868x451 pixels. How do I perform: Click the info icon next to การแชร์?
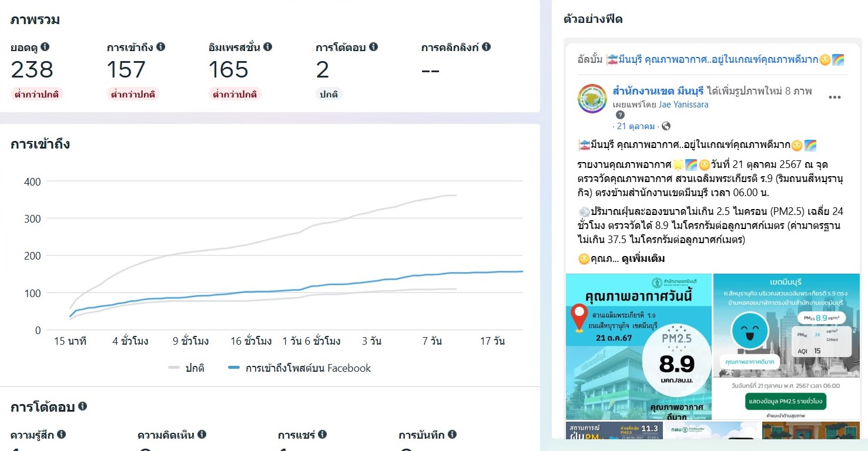pyautogui.click(x=322, y=435)
